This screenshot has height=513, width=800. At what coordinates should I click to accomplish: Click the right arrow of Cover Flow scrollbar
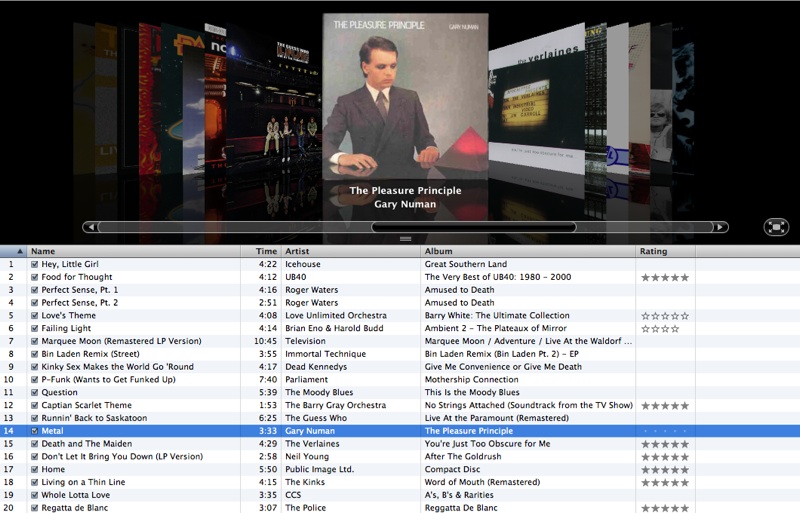pos(720,227)
